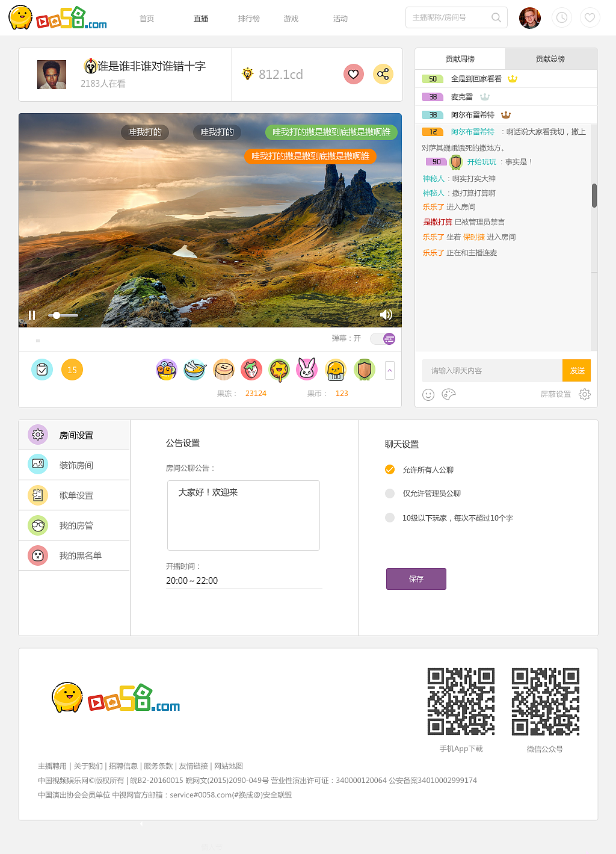Viewport: 616px width, 854px height.
Task: Open 首页 in top navigation
Action: coord(147,19)
